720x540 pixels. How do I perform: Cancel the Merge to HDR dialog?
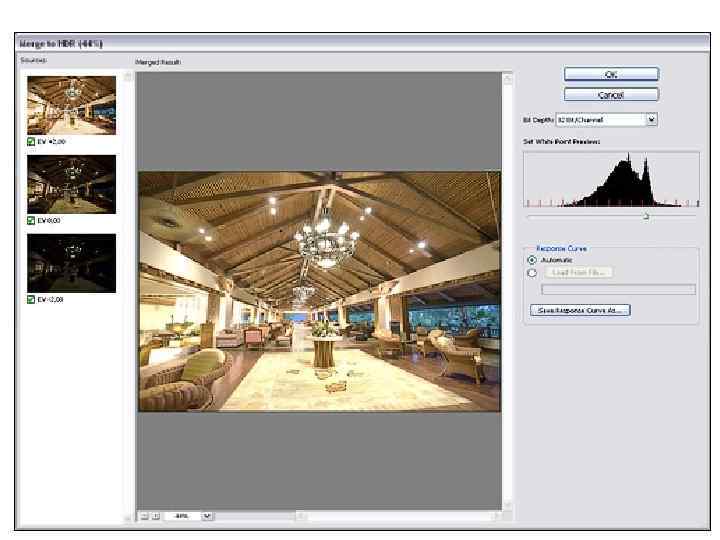611,94
